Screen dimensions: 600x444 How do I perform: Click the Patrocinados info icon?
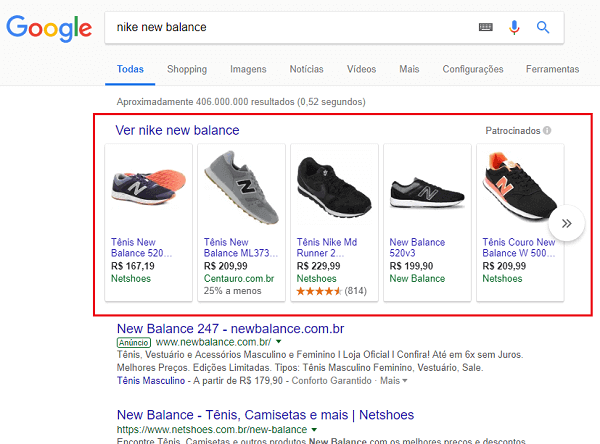click(x=548, y=131)
